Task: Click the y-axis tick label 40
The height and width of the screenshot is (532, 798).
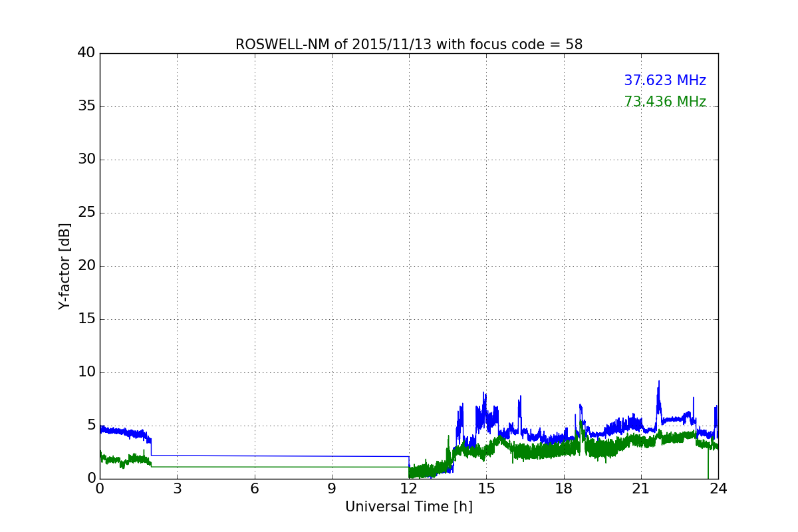Action: click(x=86, y=53)
